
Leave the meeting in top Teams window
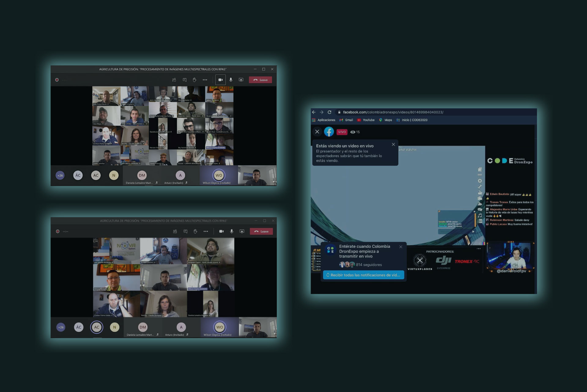pyautogui.click(x=260, y=80)
